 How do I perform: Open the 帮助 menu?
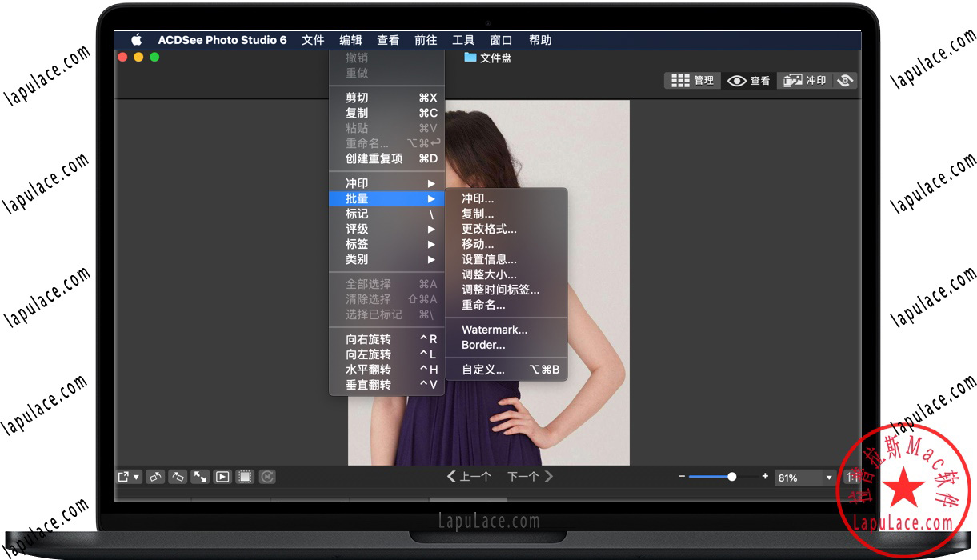tap(540, 40)
